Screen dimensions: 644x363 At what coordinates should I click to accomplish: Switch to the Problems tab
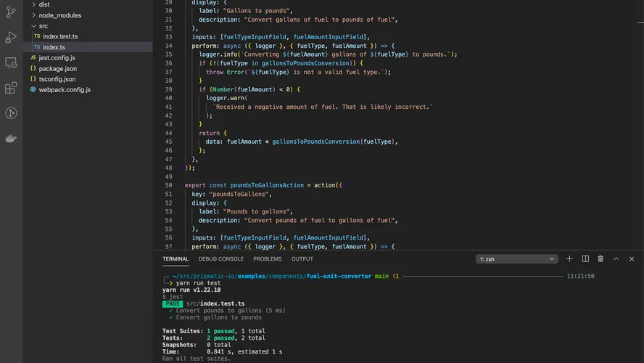(268, 259)
